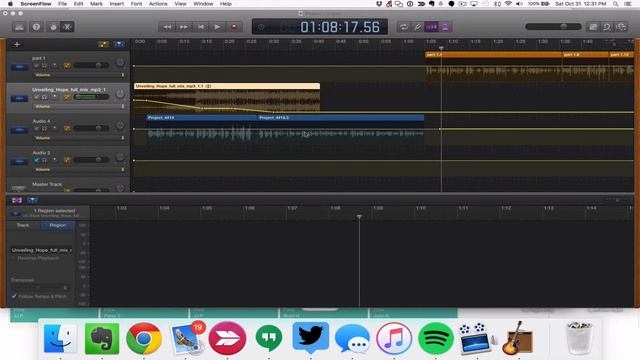The image size is (640, 360).
Task: Click the Rewind transport button
Action: click(x=167, y=27)
